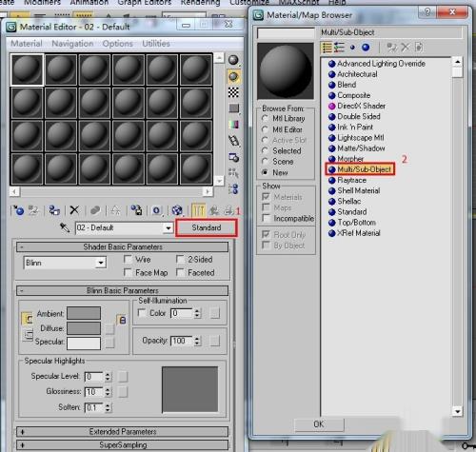The image size is (476, 452).
Task: Adjust Glossiness spinner arrows
Action: tap(108, 392)
